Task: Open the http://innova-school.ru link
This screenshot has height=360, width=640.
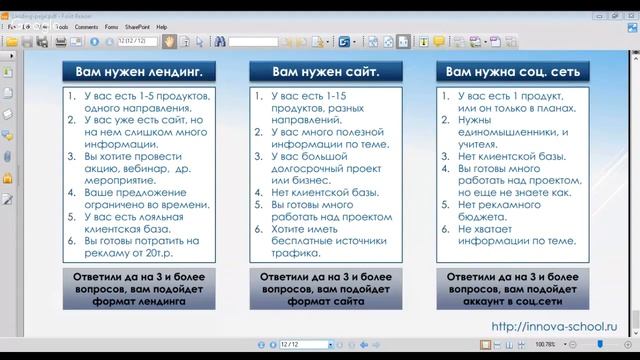Action: [x=554, y=327]
